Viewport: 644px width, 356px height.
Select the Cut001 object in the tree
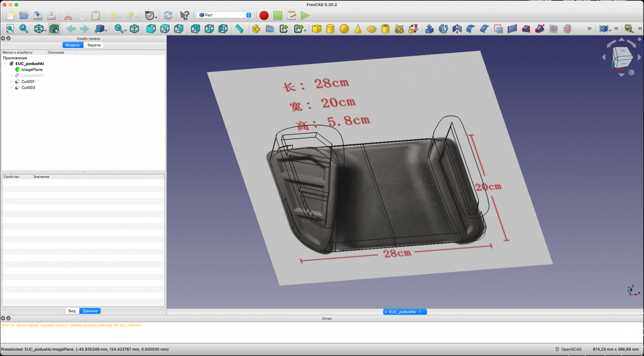pyautogui.click(x=28, y=82)
